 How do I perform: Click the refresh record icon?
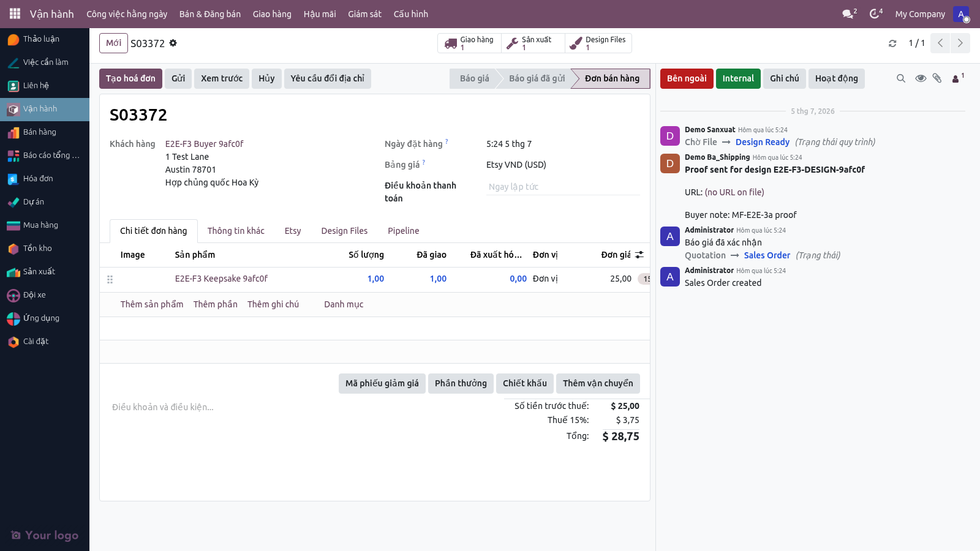[892, 43]
